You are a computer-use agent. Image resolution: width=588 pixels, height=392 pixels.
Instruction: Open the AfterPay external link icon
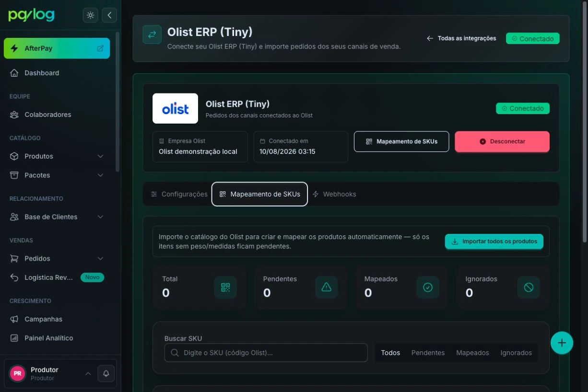[100, 48]
